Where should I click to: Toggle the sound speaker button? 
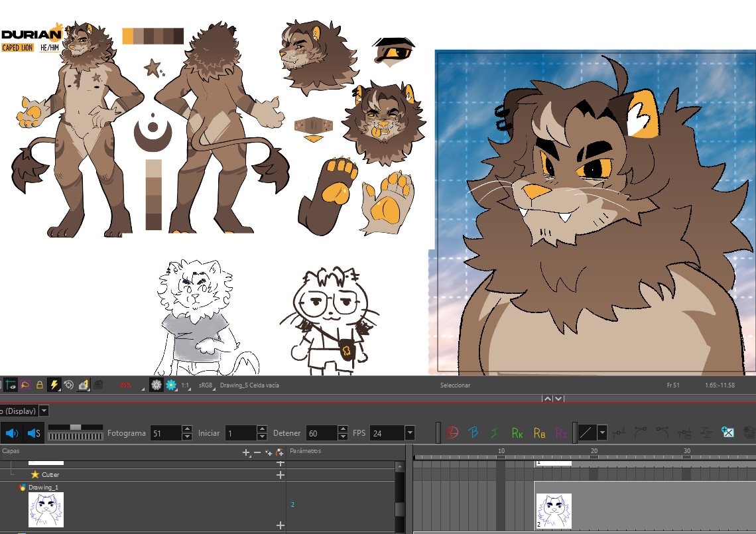tap(12, 433)
